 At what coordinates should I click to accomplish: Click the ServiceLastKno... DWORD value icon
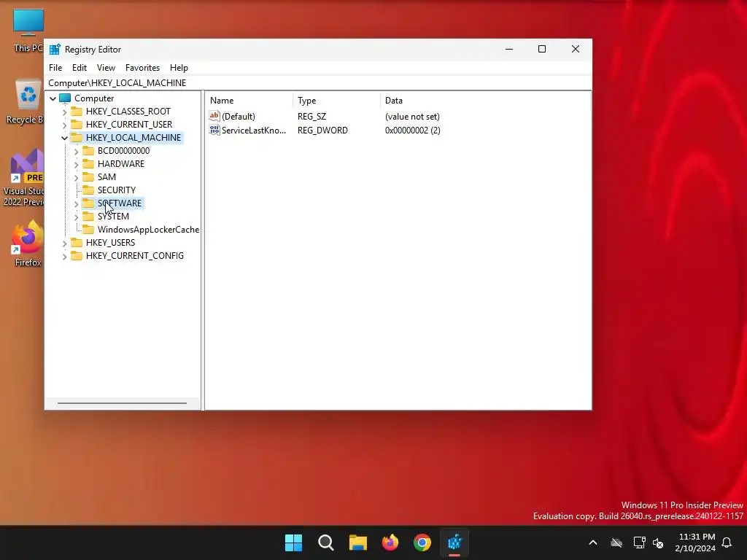tap(214, 130)
